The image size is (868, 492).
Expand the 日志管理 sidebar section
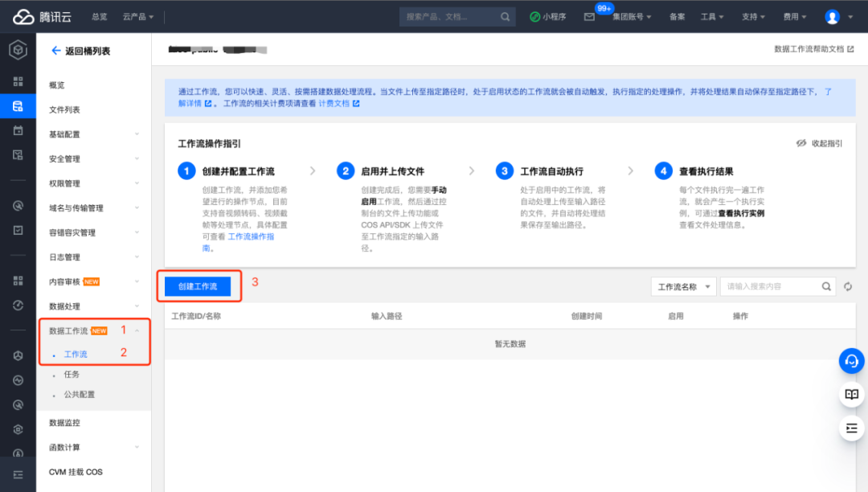[x=93, y=257]
